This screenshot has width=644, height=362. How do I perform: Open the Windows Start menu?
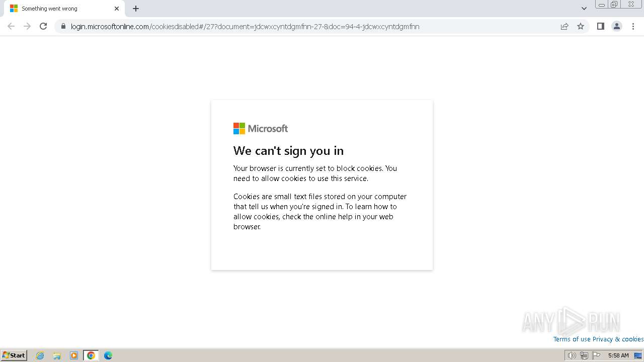point(14,355)
